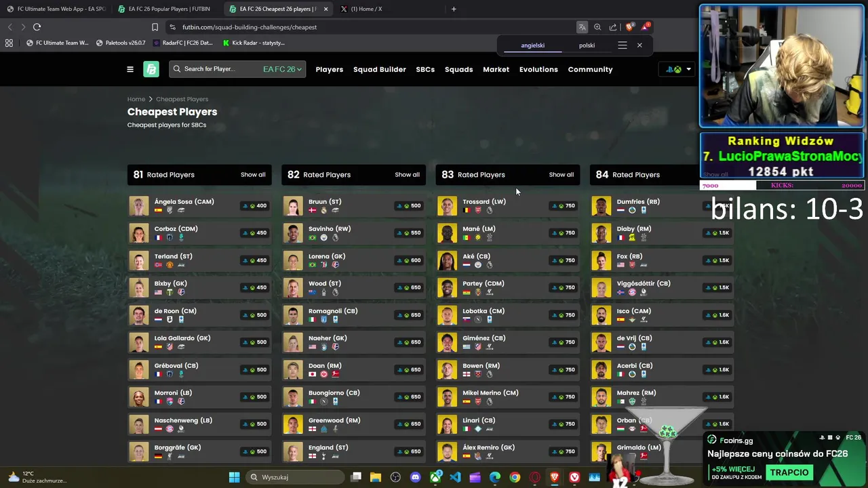Open the Futbin hamburger menu
Image resolution: width=868 pixels, height=488 pixels.
[130, 69]
